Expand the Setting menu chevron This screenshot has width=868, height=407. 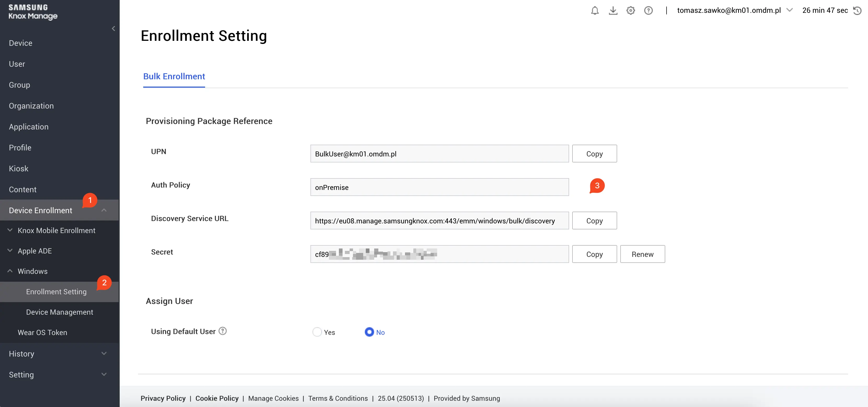pyautogui.click(x=104, y=374)
